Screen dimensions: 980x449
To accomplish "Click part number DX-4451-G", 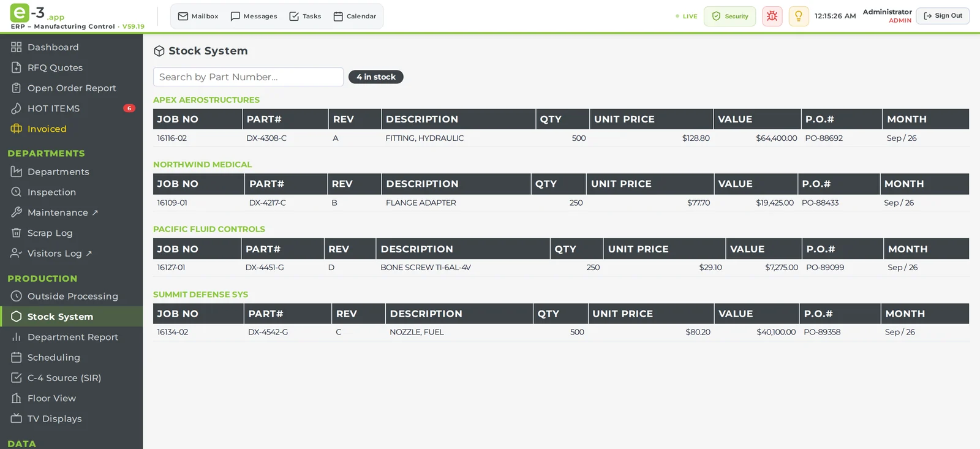I will pos(265,267).
